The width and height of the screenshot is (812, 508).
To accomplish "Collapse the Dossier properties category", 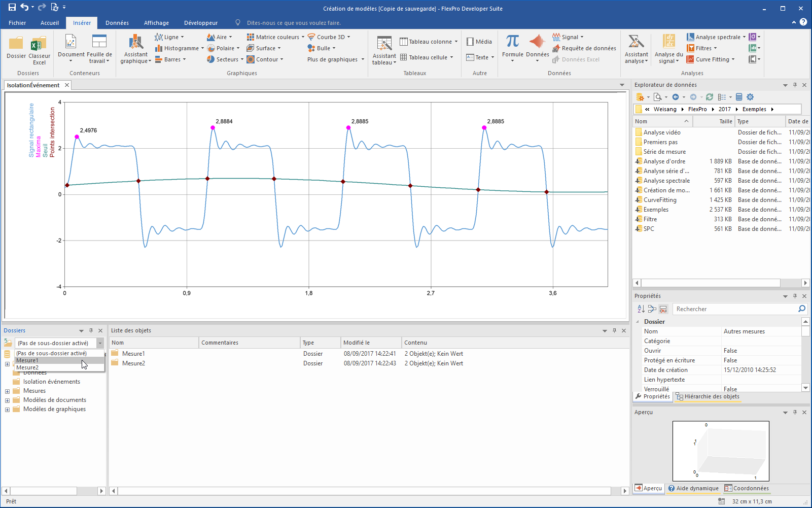I will pyautogui.click(x=638, y=322).
